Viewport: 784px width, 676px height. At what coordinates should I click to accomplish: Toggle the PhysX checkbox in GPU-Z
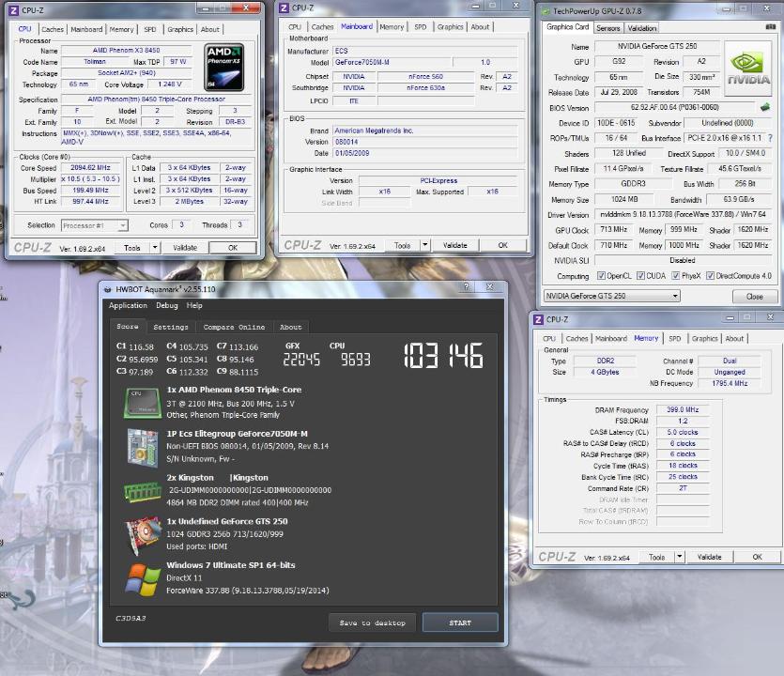(x=675, y=275)
